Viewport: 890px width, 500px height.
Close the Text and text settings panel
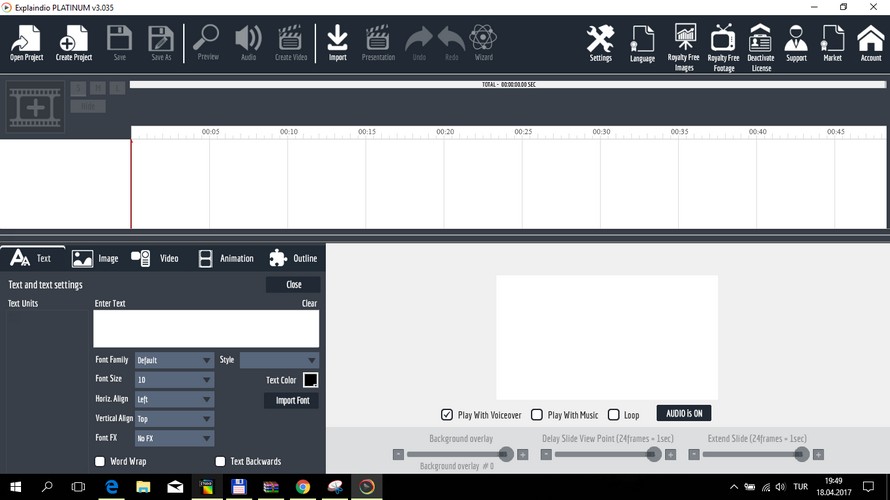pos(293,284)
